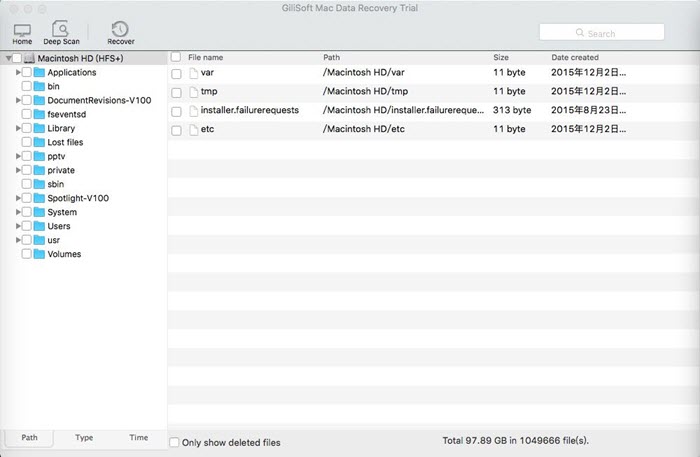Enable Only show deleted files checkbox
700x457 pixels.
pos(175,442)
